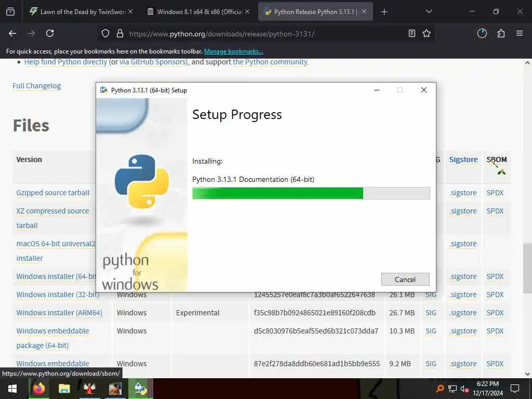This screenshot has height=399, width=532.
Task: Select the 26.7 MB file size cell
Action: 402,313
